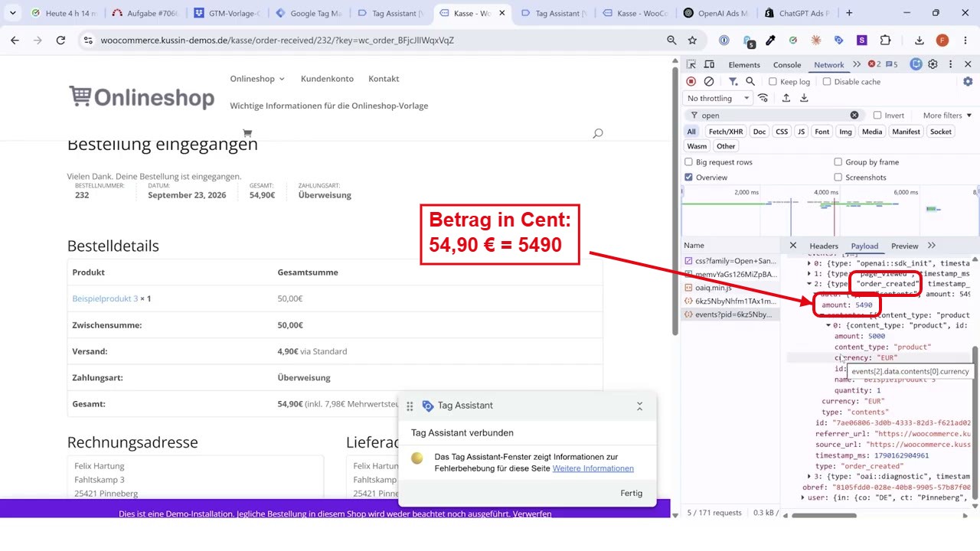This screenshot has height=551, width=980.
Task: Select the DevTools inspect element picker icon
Action: pos(691,64)
